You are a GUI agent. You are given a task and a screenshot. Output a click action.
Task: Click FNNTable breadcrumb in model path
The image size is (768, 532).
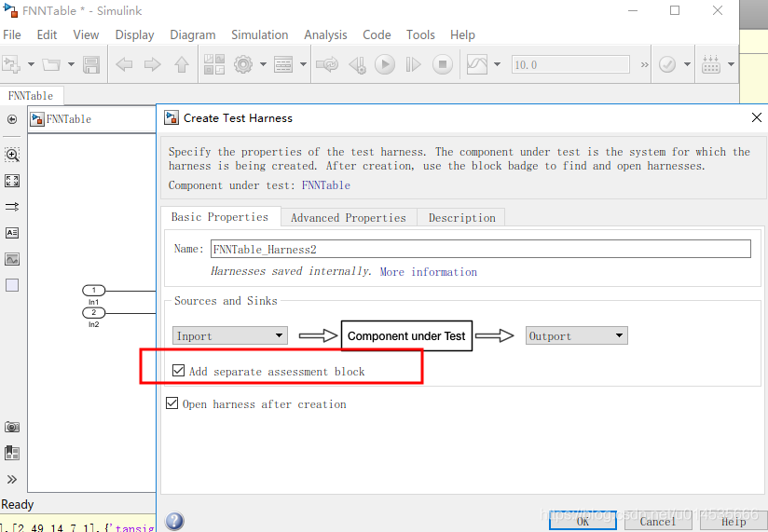point(69,119)
